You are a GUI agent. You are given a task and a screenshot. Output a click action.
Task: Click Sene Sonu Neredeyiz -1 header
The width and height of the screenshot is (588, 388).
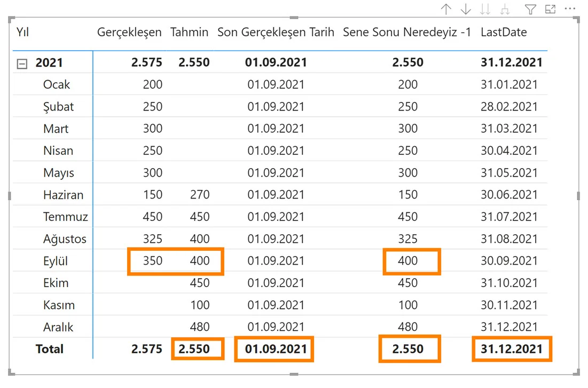[407, 32]
